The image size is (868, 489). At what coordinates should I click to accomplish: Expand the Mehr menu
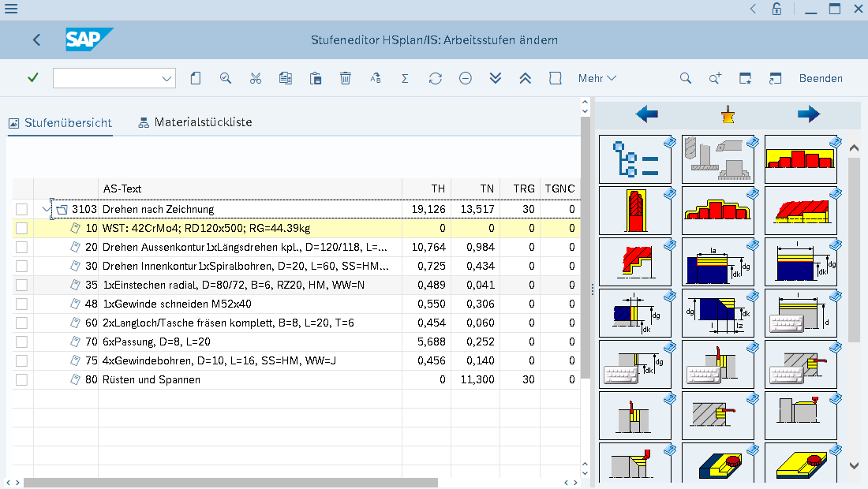(597, 79)
